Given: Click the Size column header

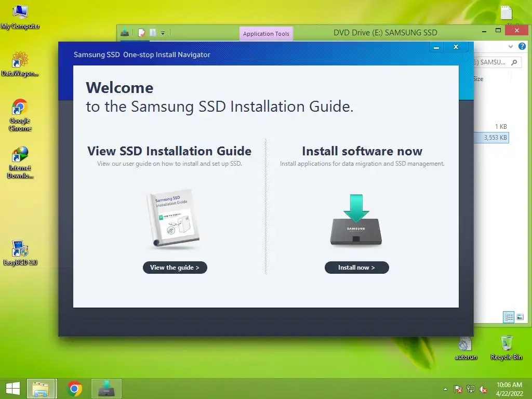Looking at the screenshot, I should click(478, 79).
